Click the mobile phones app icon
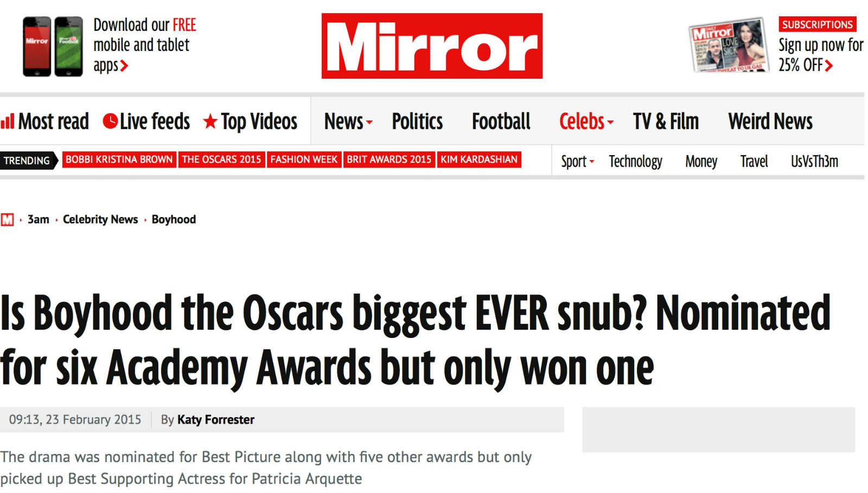The width and height of the screenshot is (868, 493). pyautogui.click(x=53, y=46)
